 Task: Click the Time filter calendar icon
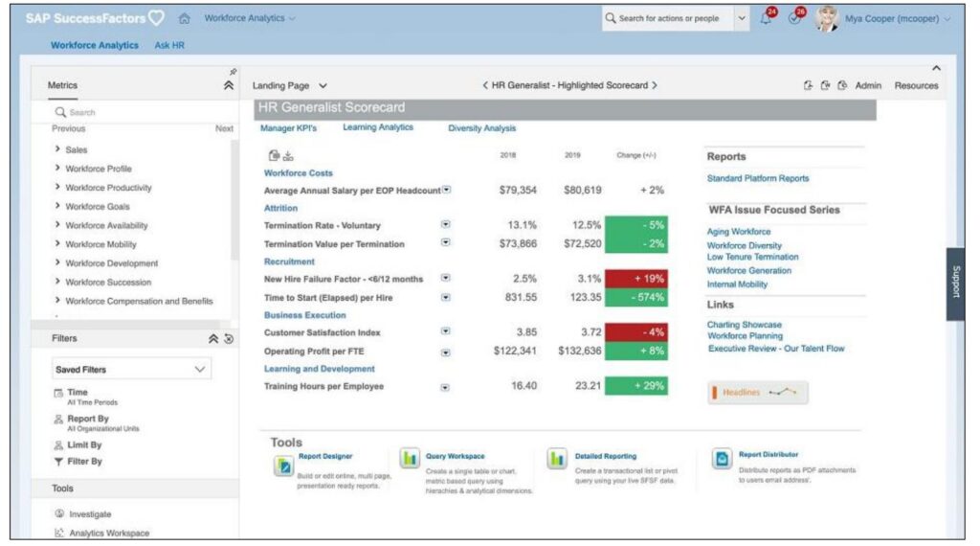pyautogui.click(x=58, y=393)
